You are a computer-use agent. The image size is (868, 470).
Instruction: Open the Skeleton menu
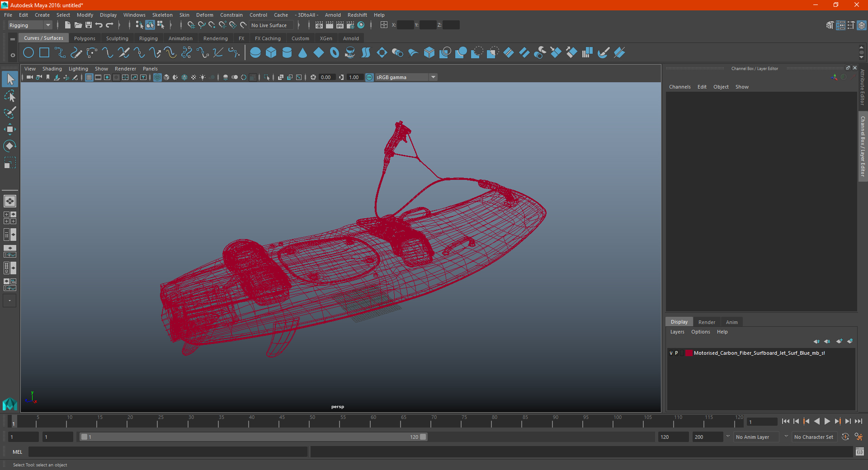point(162,15)
